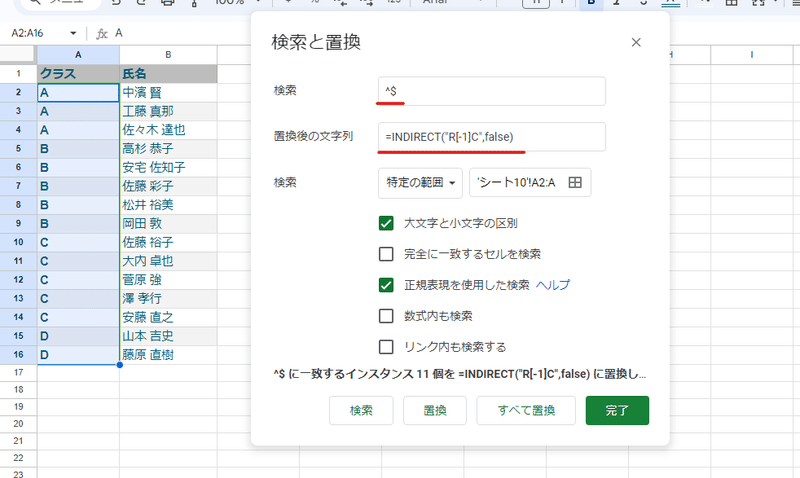Select cell with 中濱 賢
Screen dimensions: 800x478
click(x=168, y=93)
